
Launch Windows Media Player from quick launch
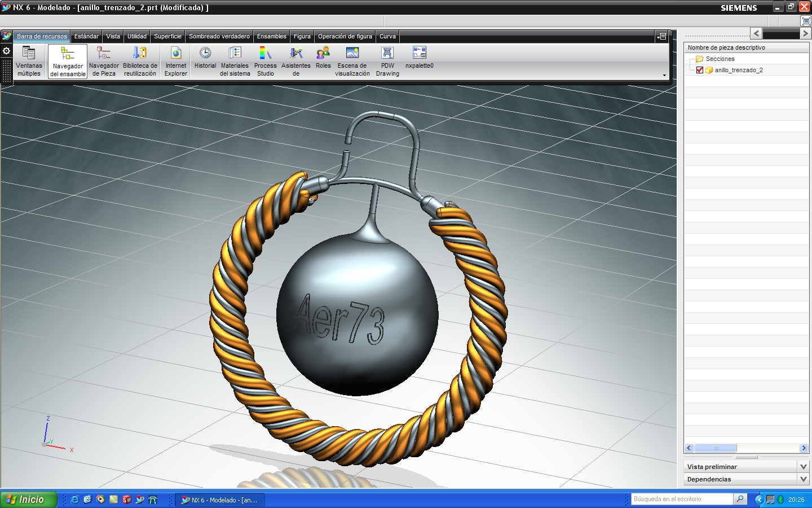(100, 500)
